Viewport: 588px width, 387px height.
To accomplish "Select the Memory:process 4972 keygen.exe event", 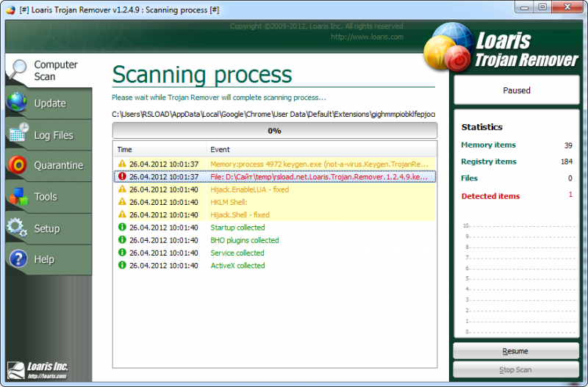I will point(275,164).
